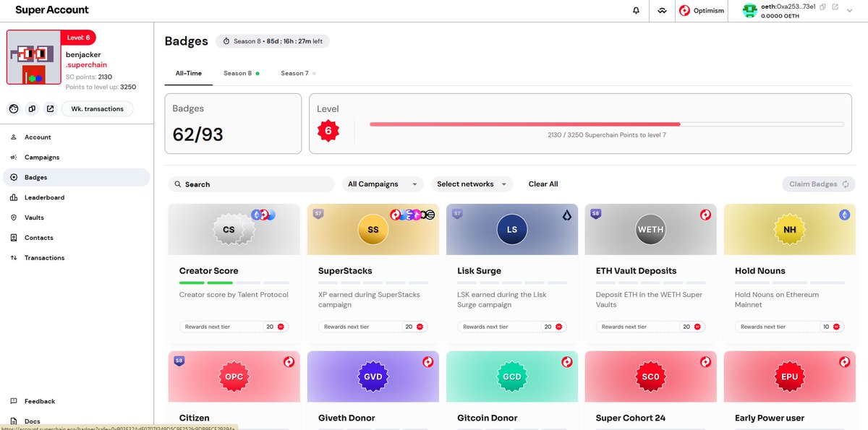This screenshot has width=868, height=430.
Task: Click the Optimism network selector
Action: [x=702, y=11]
